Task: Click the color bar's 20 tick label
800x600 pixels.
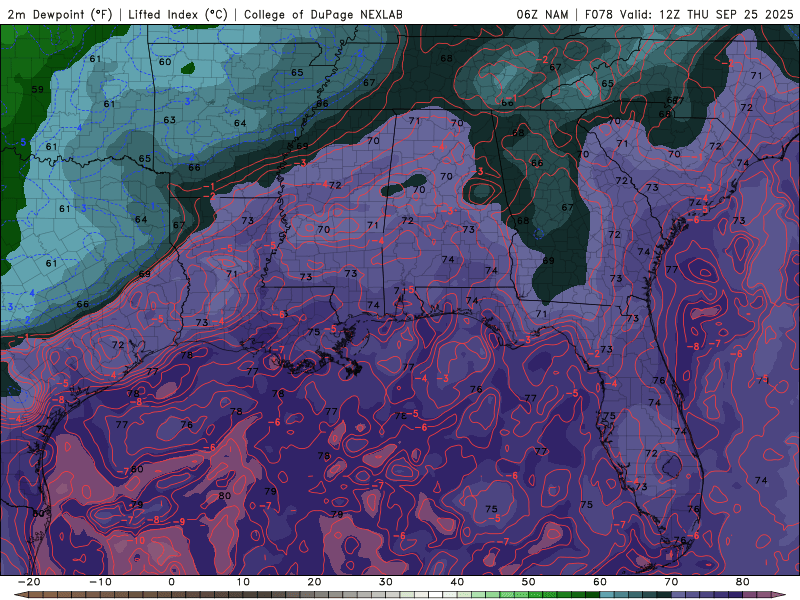Action: tap(314, 582)
